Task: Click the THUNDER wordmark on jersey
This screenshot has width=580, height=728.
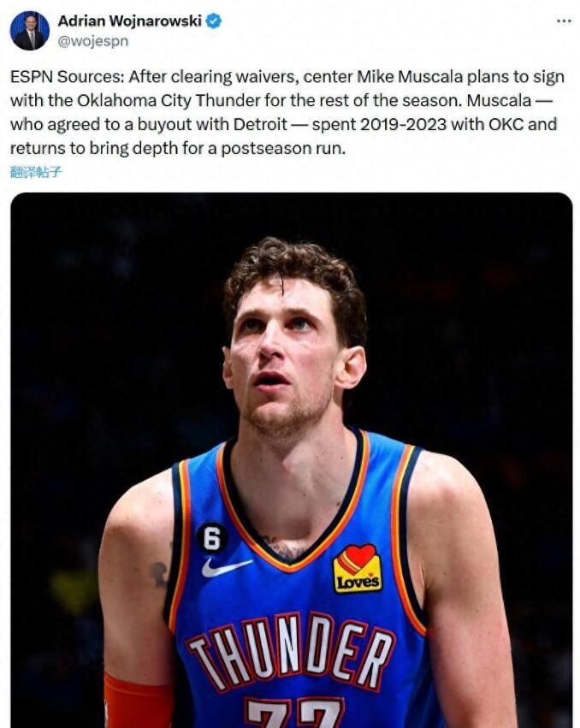Action: (290, 648)
